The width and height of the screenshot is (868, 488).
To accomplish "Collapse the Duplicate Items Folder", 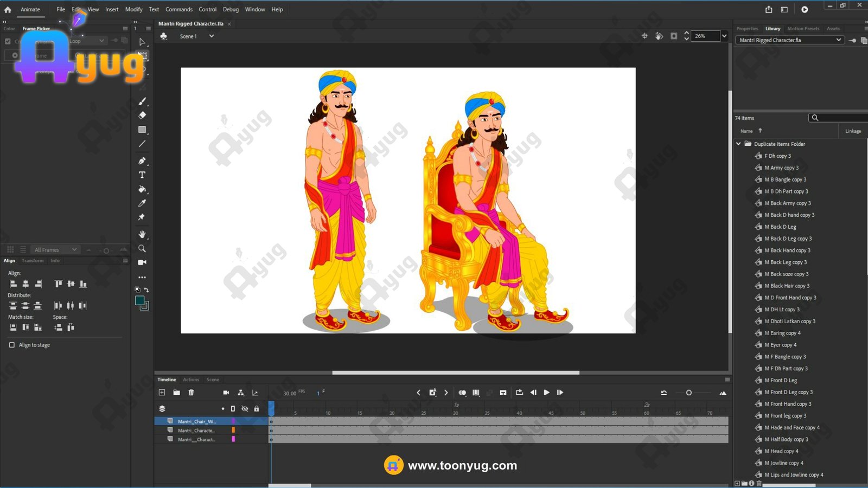I will point(738,144).
